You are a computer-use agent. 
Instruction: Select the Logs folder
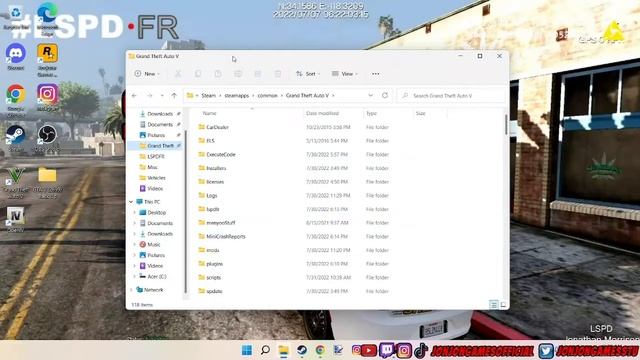(211, 196)
